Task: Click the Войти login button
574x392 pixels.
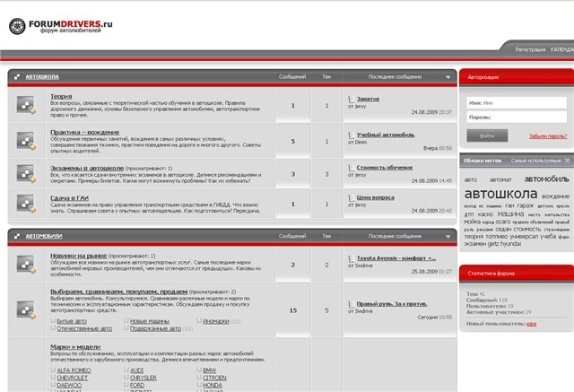Action: pos(487,135)
